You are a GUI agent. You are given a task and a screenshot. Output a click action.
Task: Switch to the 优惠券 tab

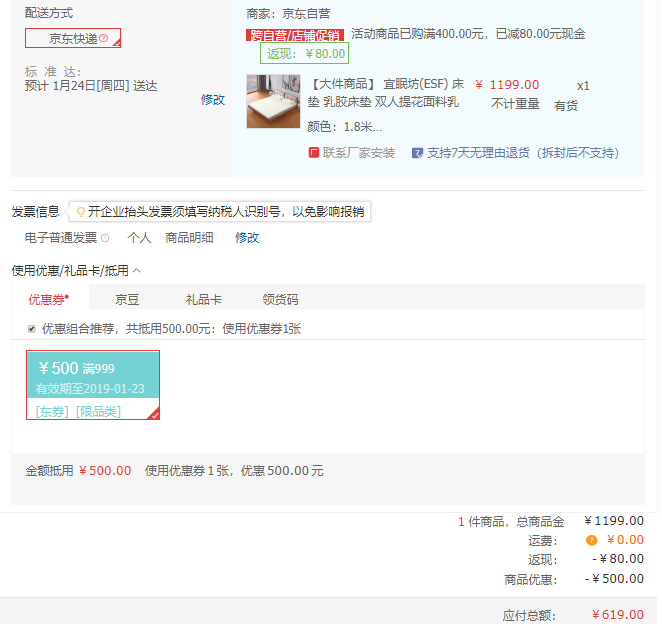[x=49, y=299]
